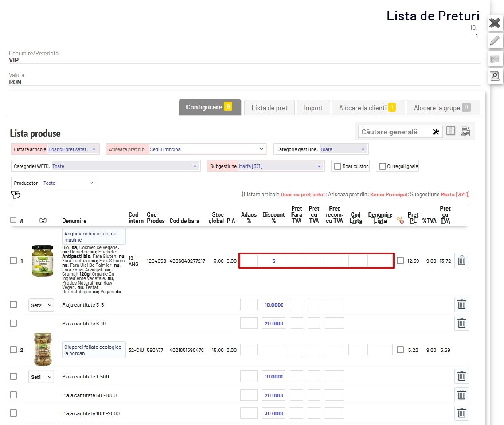Delete the Plaja cantitate 1001-2000 row

tap(461, 413)
